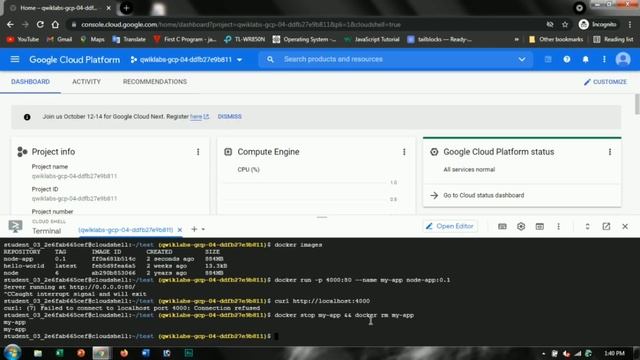Image resolution: width=640 pixels, height=360 pixels.
Task: Open the JavaScript Tutorial bookmark
Action: click(372, 40)
